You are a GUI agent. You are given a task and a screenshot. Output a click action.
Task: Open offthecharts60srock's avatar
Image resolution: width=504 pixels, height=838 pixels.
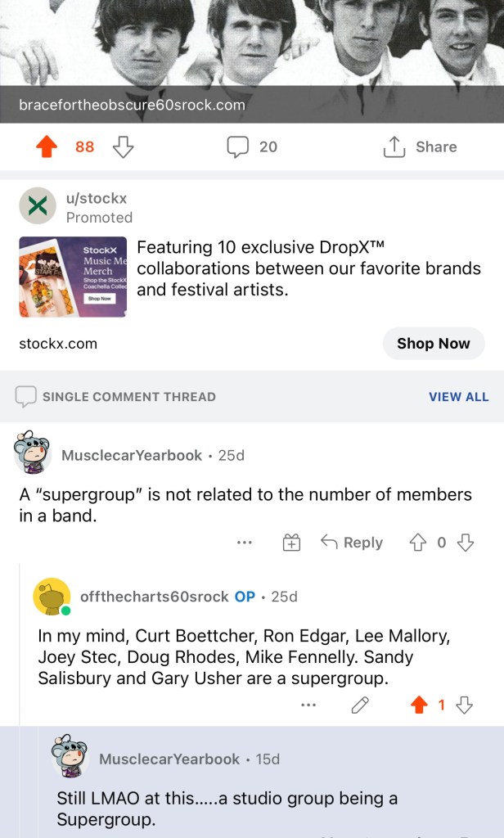[x=52, y=597]
